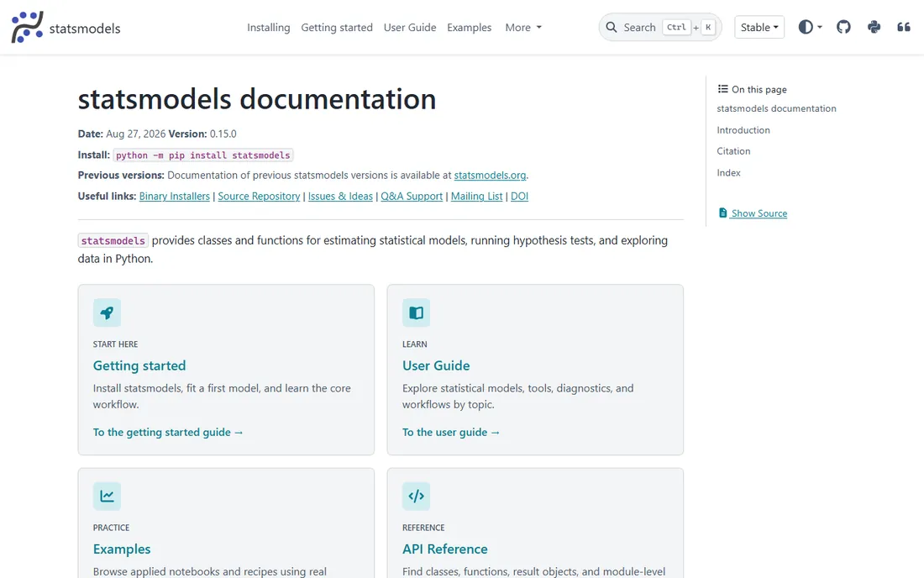Click the inline 'statsmodels' code in intro paragraph
The image size is (924, 578).
[113, 240]
